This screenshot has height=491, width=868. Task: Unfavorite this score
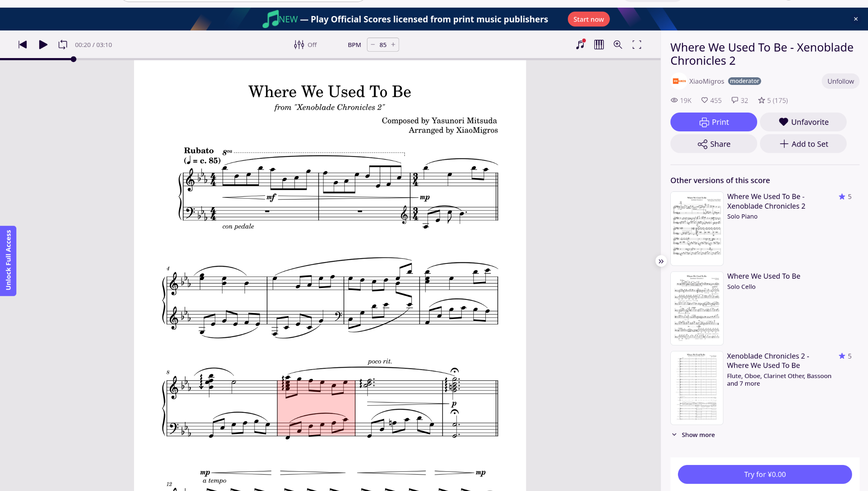[803, 122]
